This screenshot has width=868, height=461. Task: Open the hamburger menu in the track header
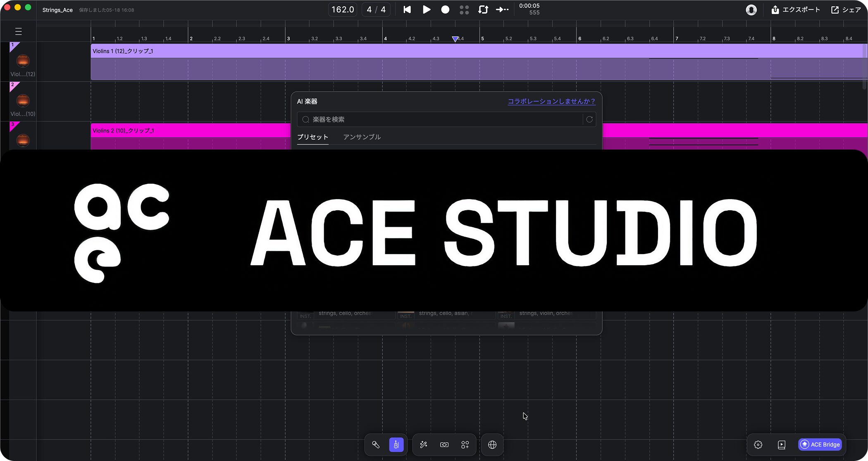pyautogui.click(x=18, y=31)
